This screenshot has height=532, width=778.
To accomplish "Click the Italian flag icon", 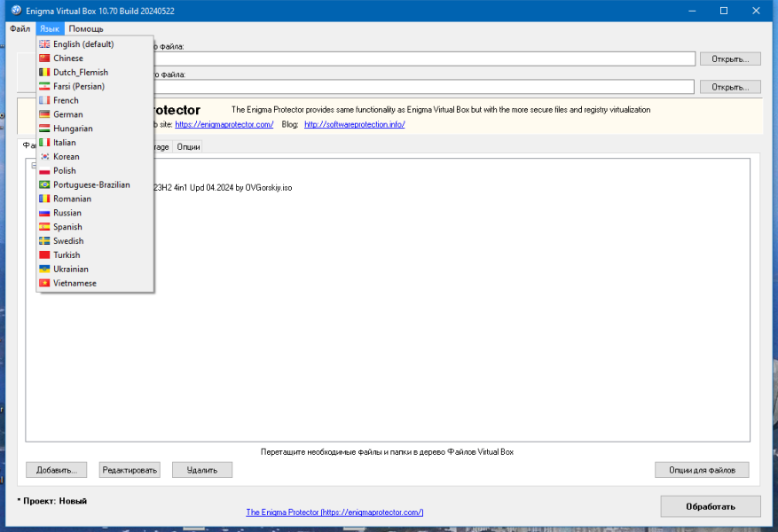I will tap(44, 142).
